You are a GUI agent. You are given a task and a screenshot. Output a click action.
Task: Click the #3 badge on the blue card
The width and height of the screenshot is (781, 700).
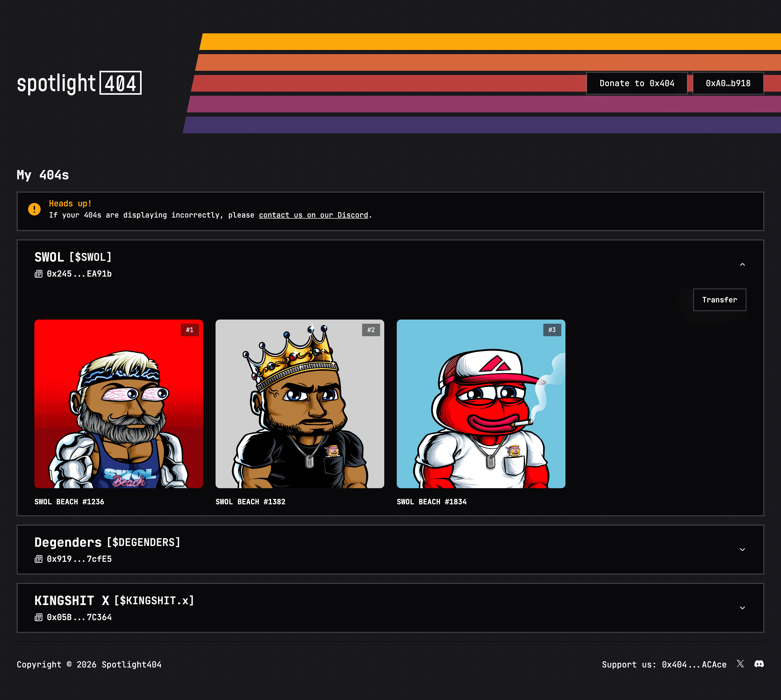552,330
